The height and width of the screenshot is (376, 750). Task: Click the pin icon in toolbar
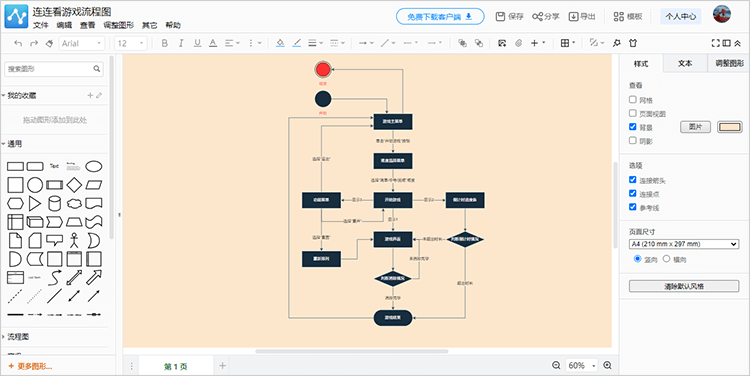click(617, 43)
